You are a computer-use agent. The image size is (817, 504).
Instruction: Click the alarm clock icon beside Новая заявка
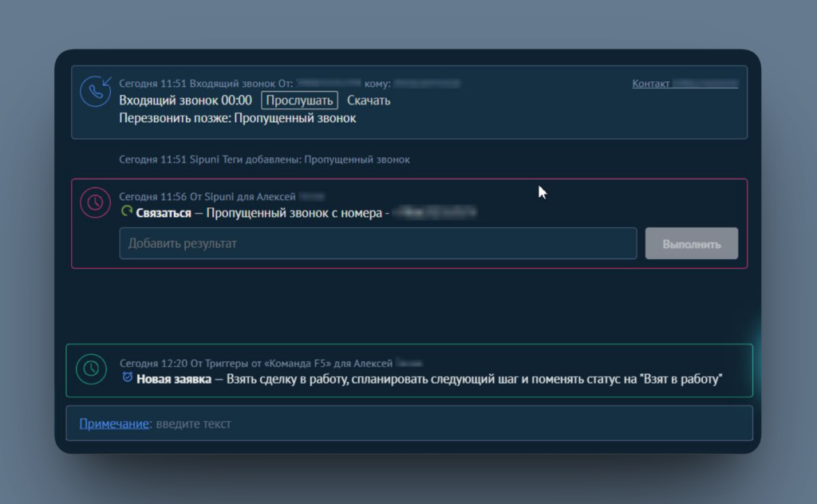[x=127, y=377]
